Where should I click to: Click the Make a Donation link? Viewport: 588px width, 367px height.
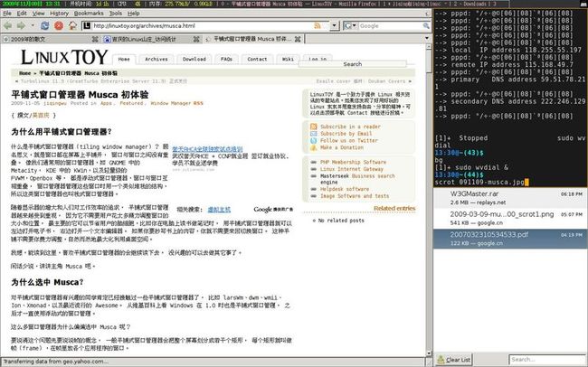pyautogui.click(x=342, y=147)
